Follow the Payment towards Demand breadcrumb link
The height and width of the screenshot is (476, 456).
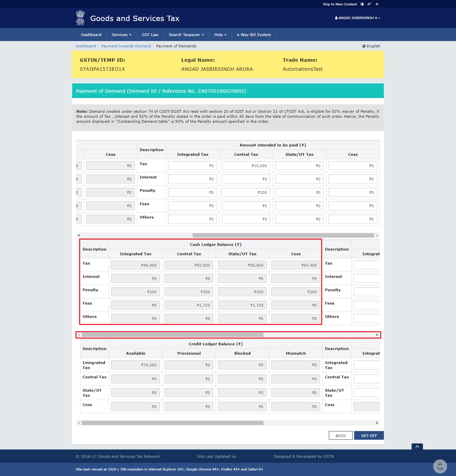click(x=126, y=46)
